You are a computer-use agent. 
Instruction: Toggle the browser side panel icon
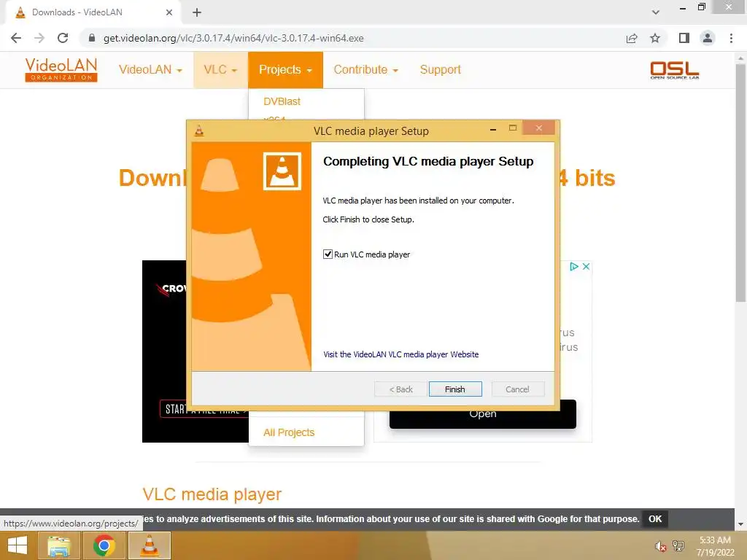tap(684, 38)
